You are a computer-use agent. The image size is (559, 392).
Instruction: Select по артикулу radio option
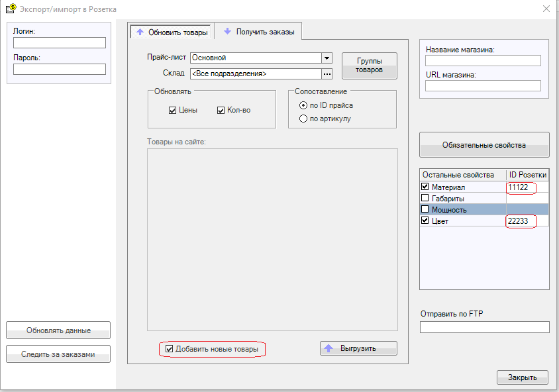(304, 119)
